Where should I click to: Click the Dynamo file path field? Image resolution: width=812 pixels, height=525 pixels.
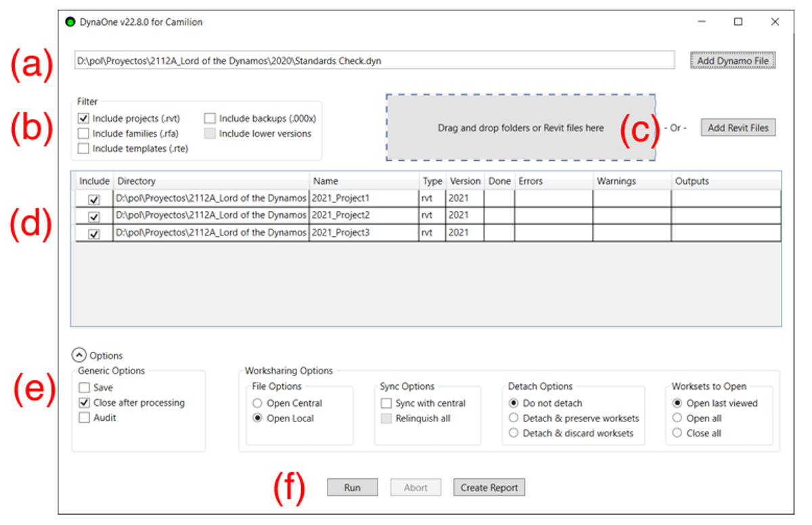point(375,60)
